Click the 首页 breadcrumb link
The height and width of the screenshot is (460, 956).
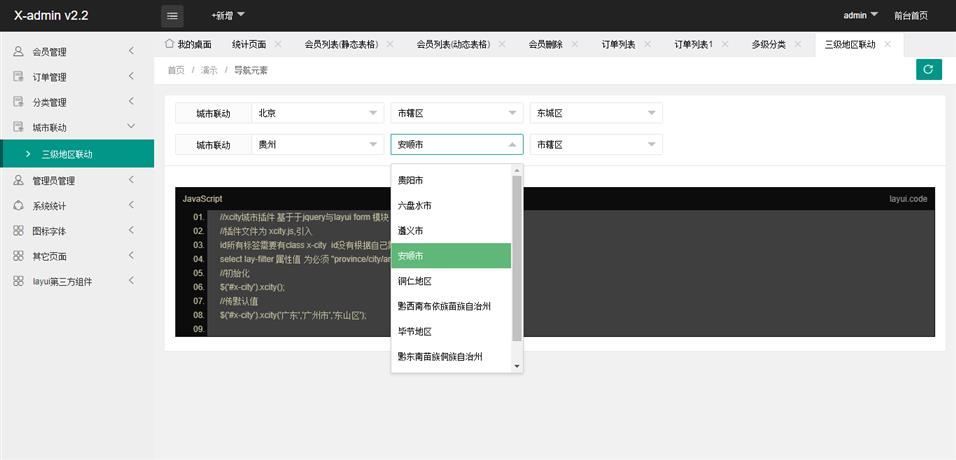click(176, 70)
